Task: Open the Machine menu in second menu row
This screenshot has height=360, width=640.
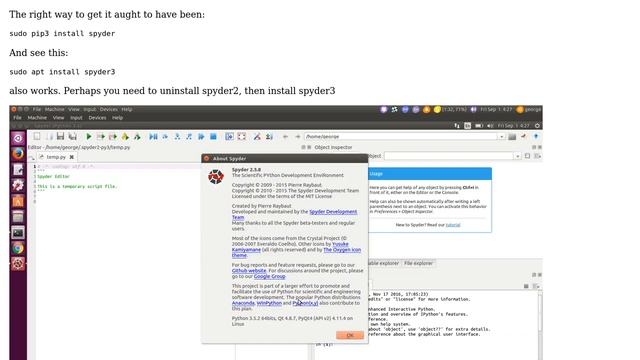Action: (37, 118)
